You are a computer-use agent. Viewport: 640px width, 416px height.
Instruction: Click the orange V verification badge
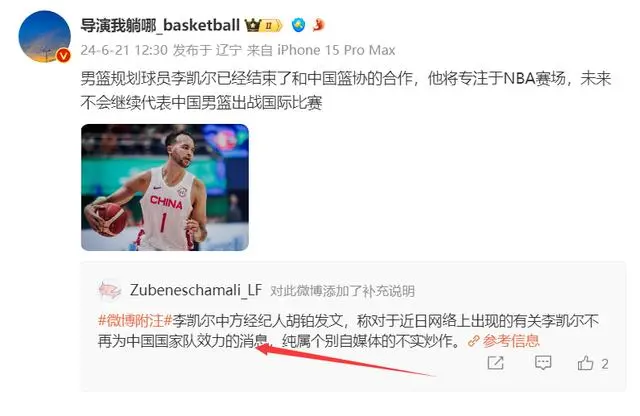(x=63, y=56)
